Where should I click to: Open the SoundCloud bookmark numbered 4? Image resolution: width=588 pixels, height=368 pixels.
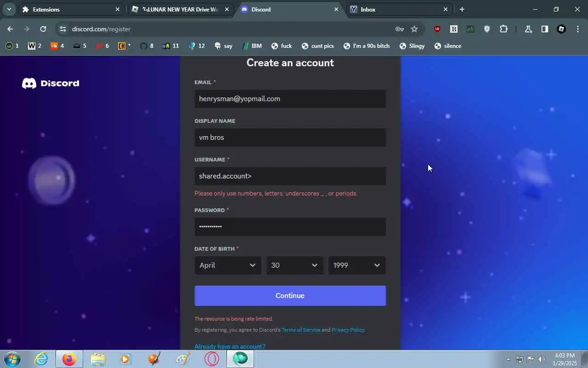coord(57,46)
